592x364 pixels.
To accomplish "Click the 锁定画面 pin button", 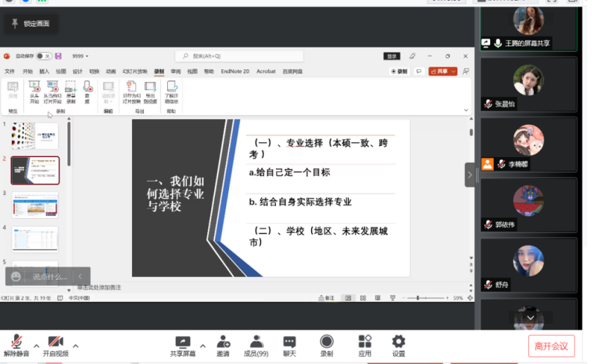I will pyautogui.click(x=30, y=24).
